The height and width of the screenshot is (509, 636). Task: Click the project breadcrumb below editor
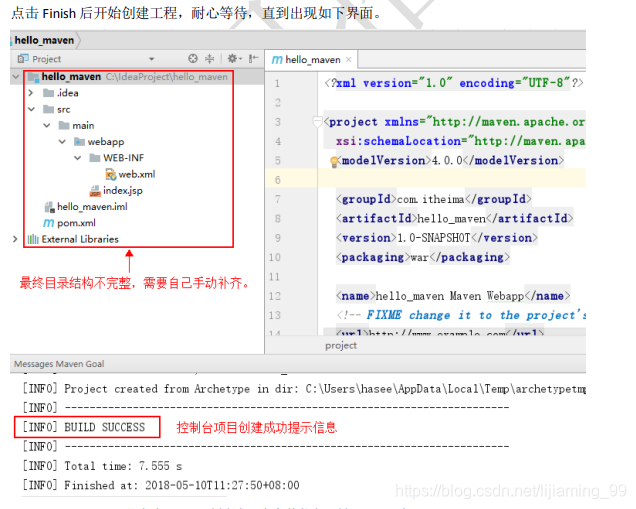[341, 346]
